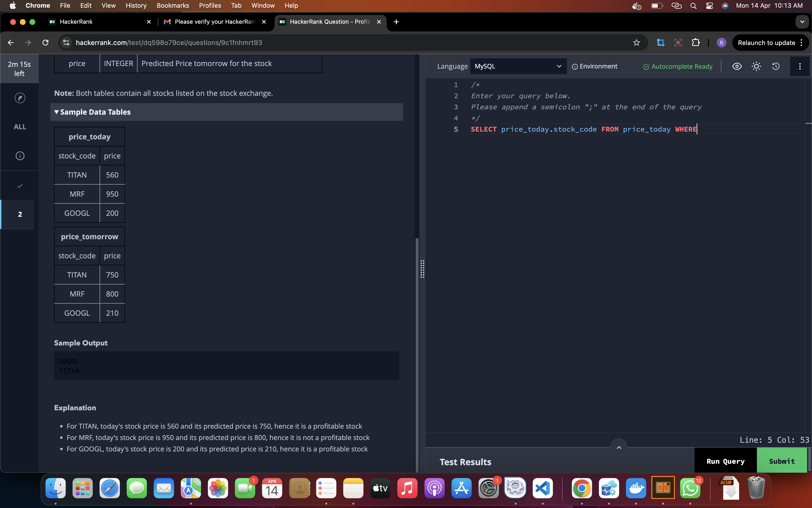Screen dimensions: 812x508
Task: Switch editor theme with the sun icon
Action: [x=756, y=66]
